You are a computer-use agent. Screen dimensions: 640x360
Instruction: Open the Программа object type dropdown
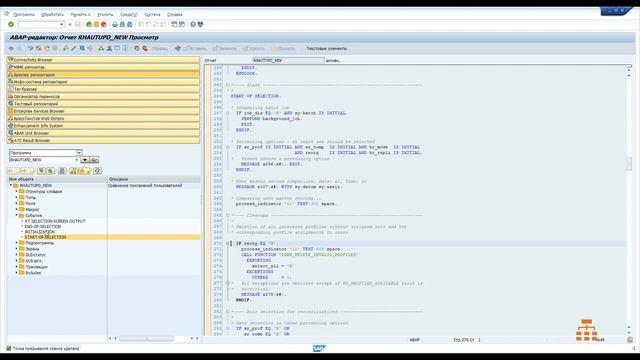click(x=79, y=153)
